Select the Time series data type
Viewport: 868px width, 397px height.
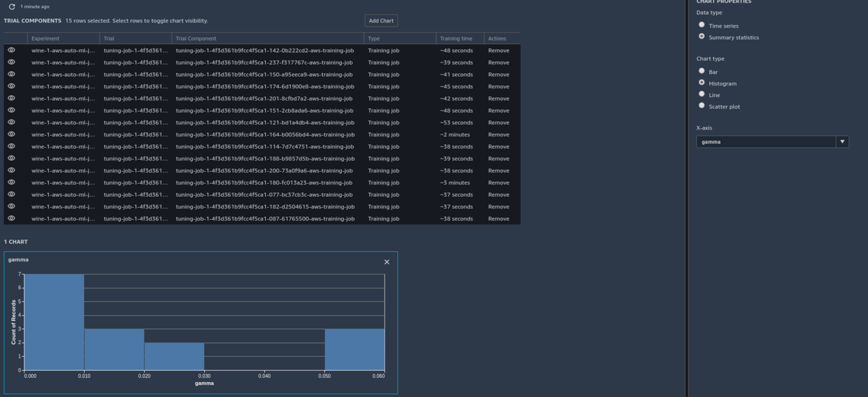[701, 24]
